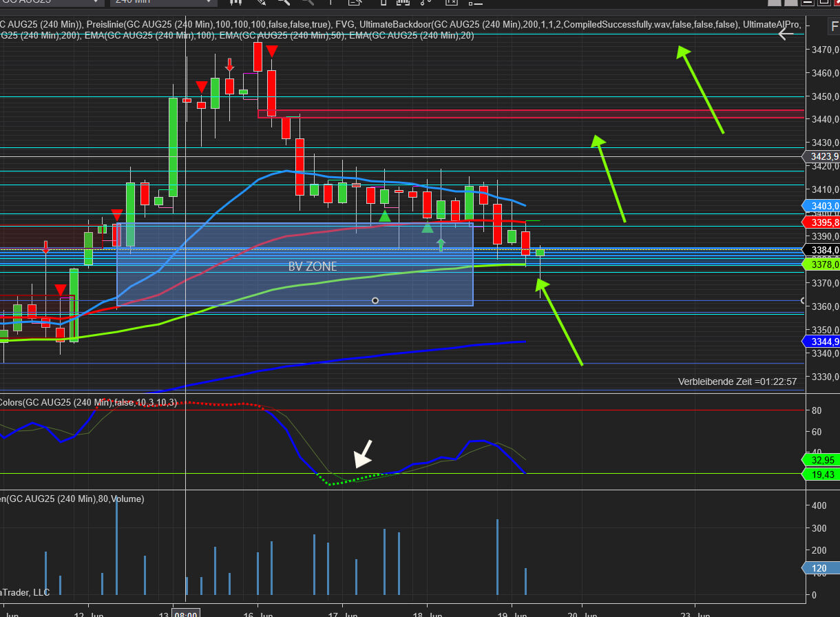Expand the GC AUG25 instrument selector dropdown
The width and height of the screenshot is (840, 617).
coord(97,2)
